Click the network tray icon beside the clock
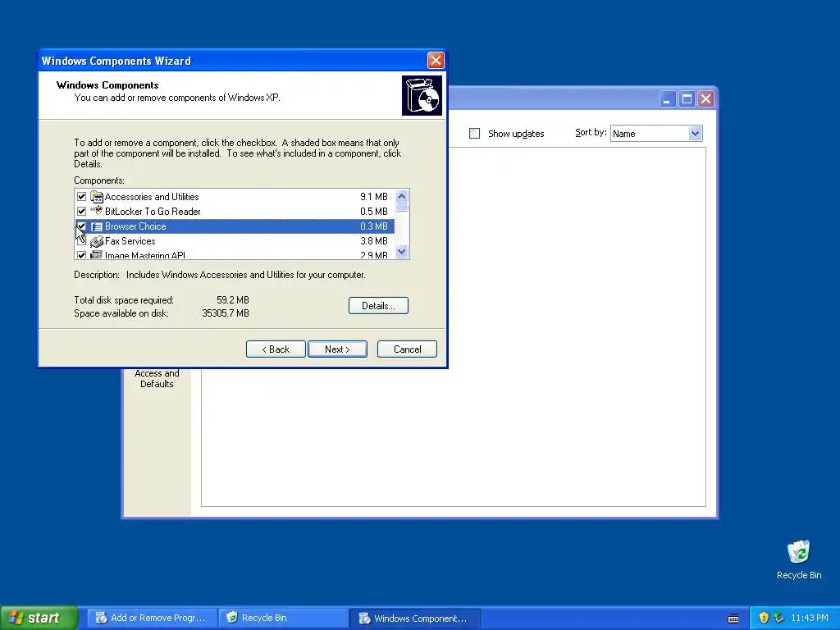This screenshot has width=840, height=630. click(779, 618)
